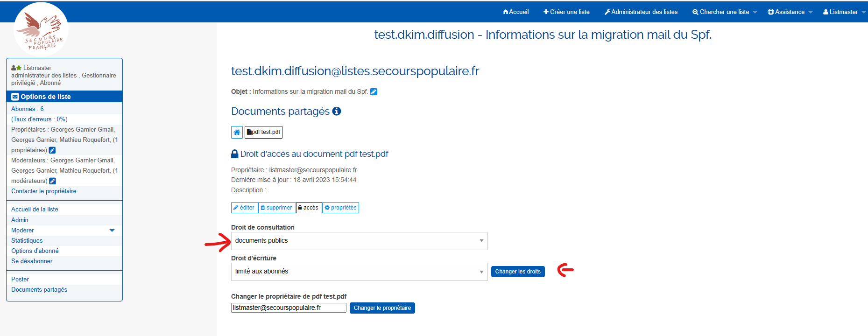Open the Listmaster user menu
The width and height of the screenshot is (868, 336).
pos(844,12)
